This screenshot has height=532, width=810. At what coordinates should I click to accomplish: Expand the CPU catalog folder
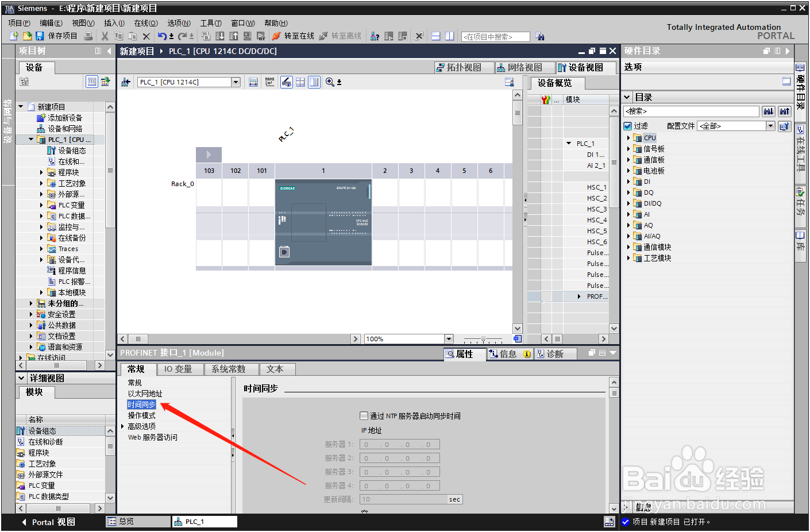pos(628,138)
